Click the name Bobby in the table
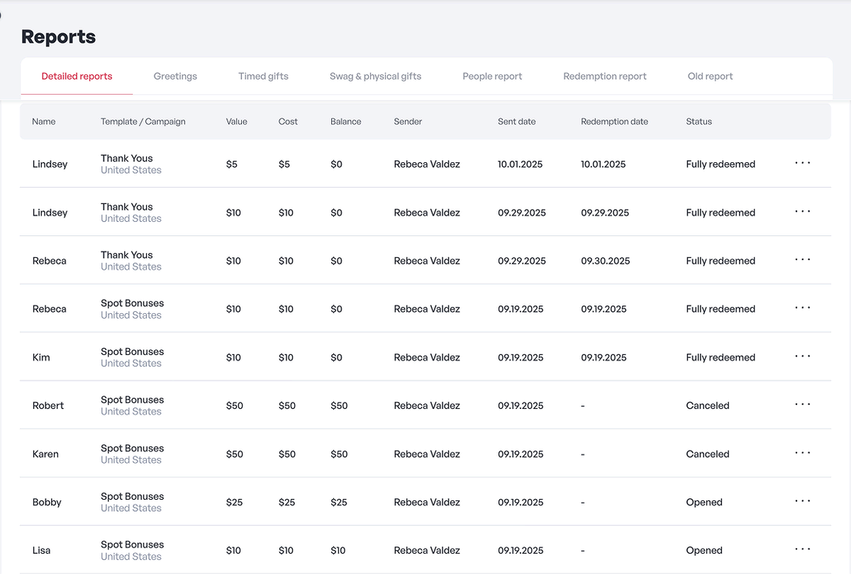851x574 pixels. click(47, 502)
